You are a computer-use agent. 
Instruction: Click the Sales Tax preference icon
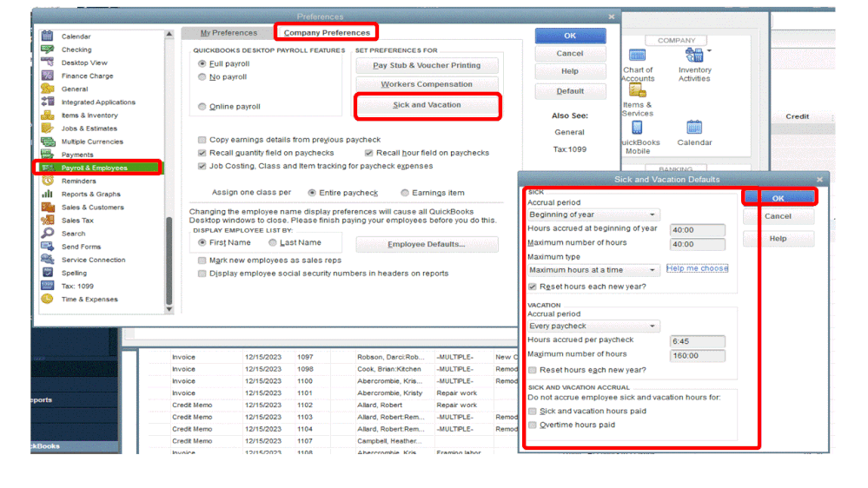[x=48, y=221]
